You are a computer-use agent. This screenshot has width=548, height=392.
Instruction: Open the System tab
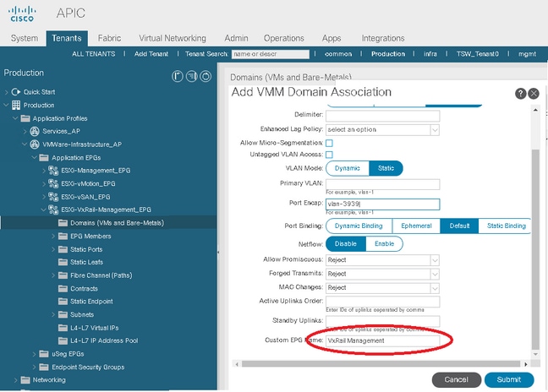[x=25, y=38]
